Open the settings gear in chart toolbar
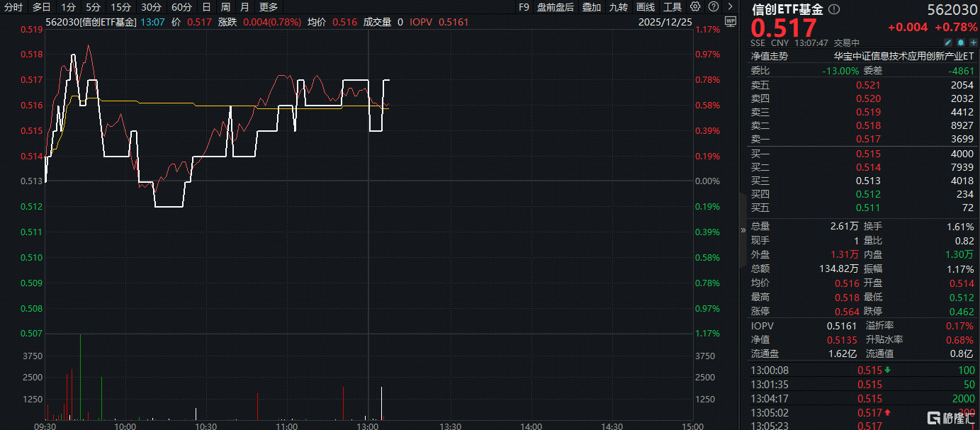 tap(695, 7)
